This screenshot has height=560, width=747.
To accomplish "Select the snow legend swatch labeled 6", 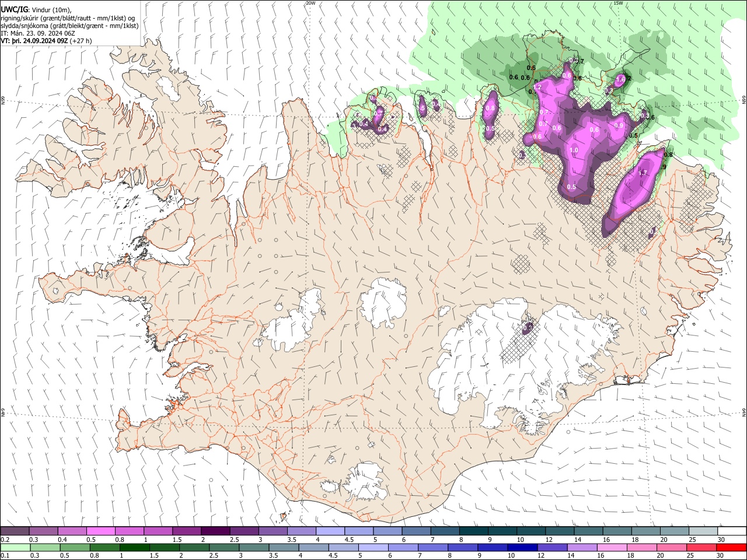I will (x=417, y=531).
